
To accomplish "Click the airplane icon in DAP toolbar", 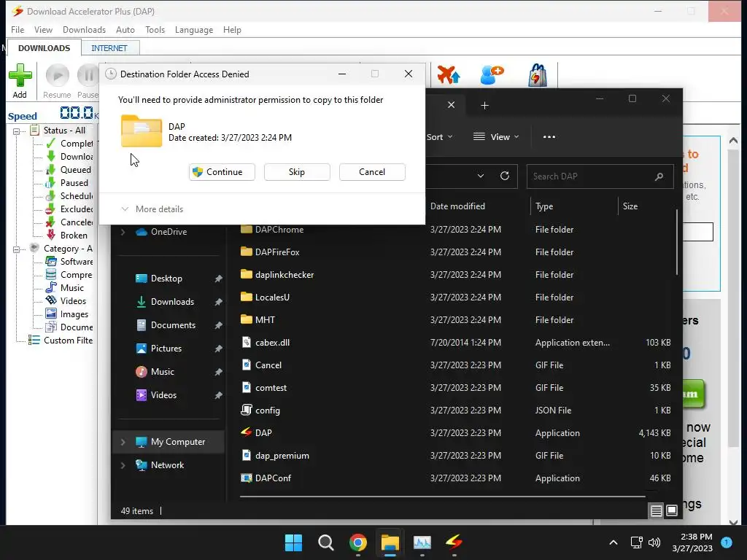I will click(449, 75).
